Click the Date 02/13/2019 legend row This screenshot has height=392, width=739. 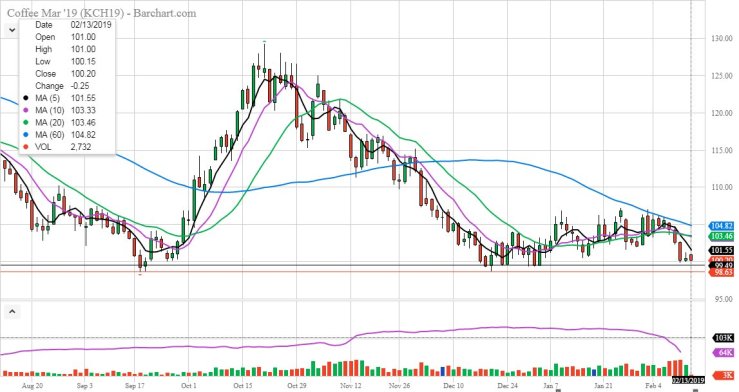73,25
